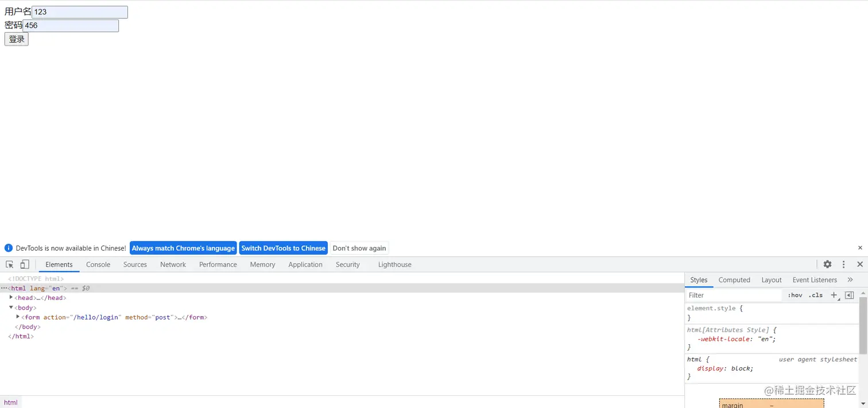Click the new style rule plus icon

click(834, 295)
